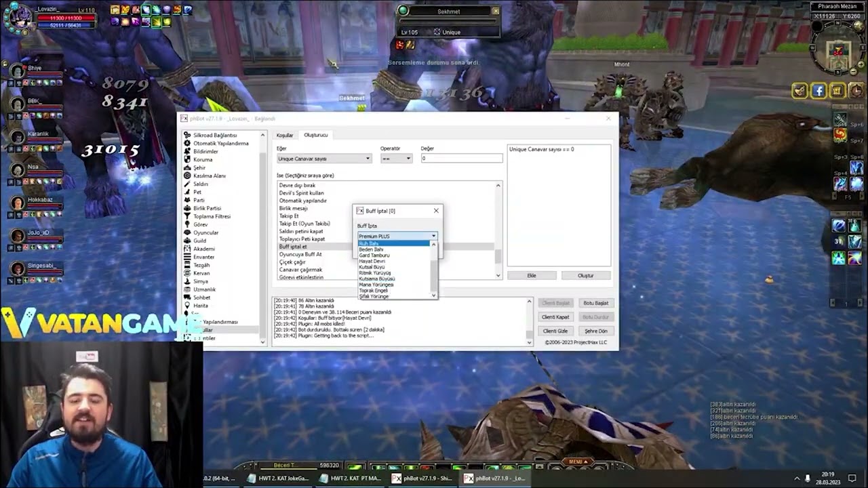The height and width of the screenshot is (488, 868).
Task: Choose Hayat Devri from buff list
Action: pos(394,261)
